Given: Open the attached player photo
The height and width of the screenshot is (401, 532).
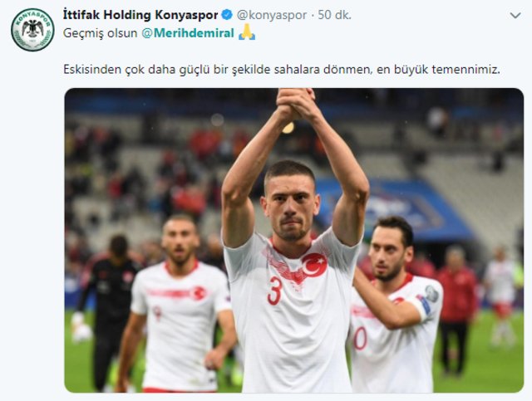Looking at the screenshot, I should coord(293,240).
